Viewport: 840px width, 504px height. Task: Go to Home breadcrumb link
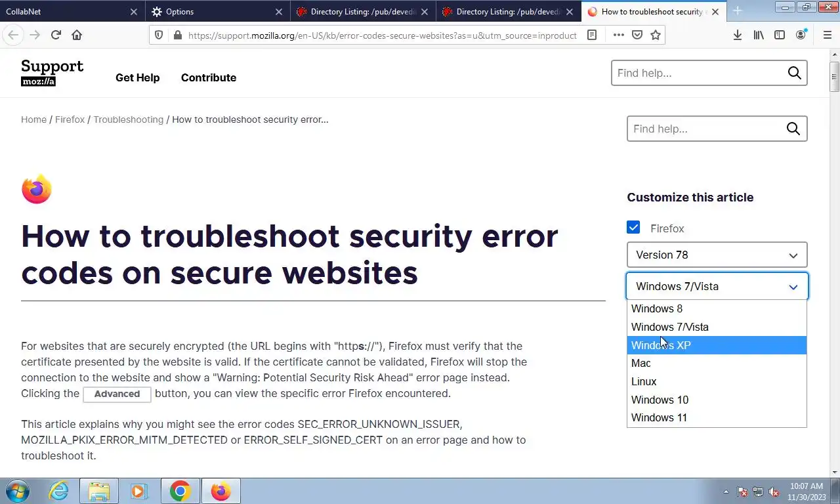tap(33, 119)
